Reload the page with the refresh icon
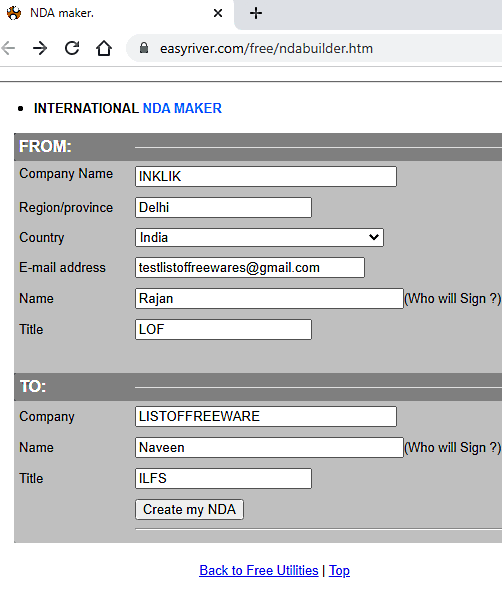The width and height of the screenshot is (502, 616). (x=72, y=48)
